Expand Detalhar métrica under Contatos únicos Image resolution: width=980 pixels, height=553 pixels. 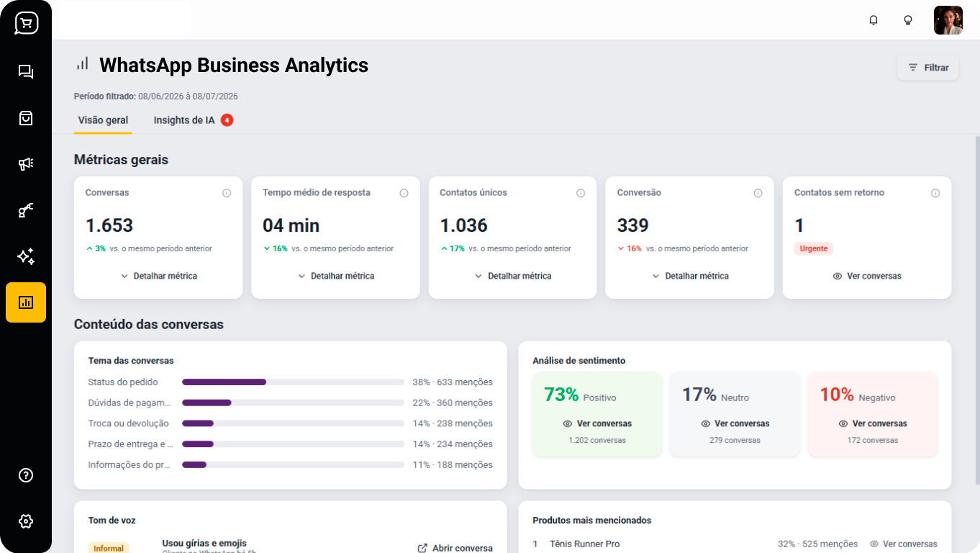(512, 276)
